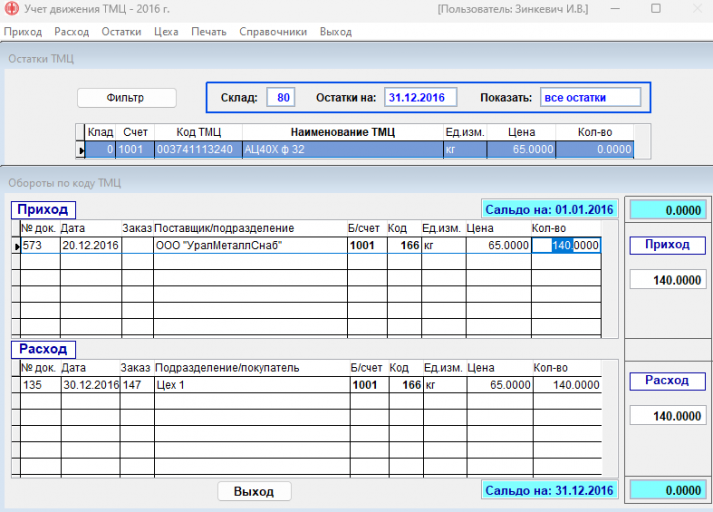The image size is (713, 512).
Task: Click the row marker of document 573
Action: [x=16, y=246]
